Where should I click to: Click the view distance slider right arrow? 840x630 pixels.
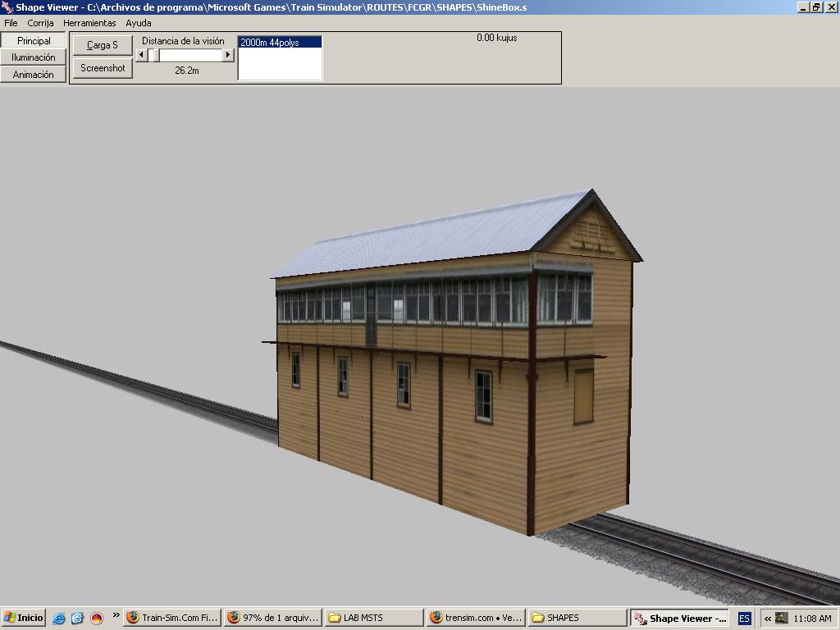228,55
